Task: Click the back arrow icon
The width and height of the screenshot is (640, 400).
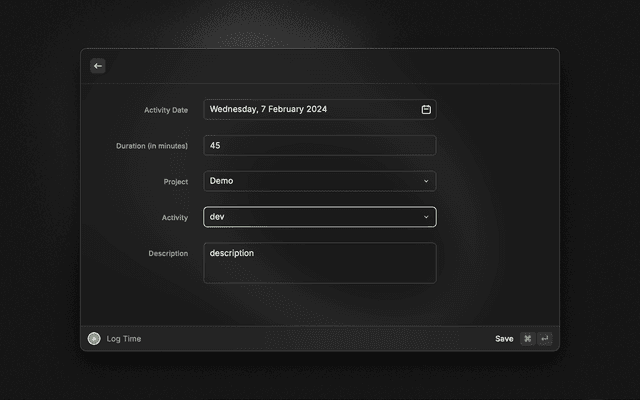Action: pos(98,66)
